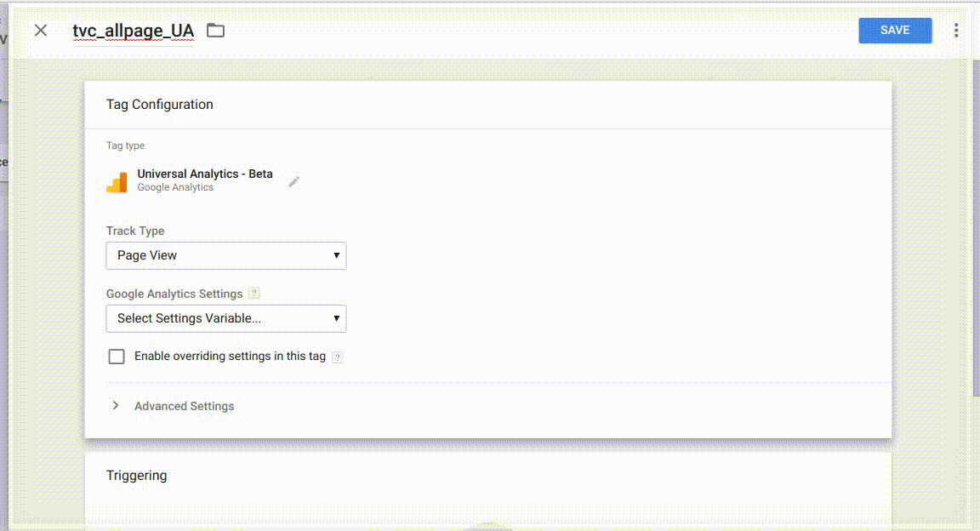Click the Track Type label
This screenshot has width=980, height=531.
pyautogui.click(x=135, y=231)
